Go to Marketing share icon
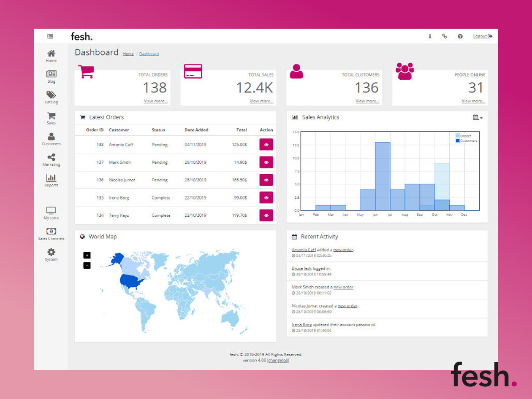Viewport: 532px width, 399px height. [51, 157]
